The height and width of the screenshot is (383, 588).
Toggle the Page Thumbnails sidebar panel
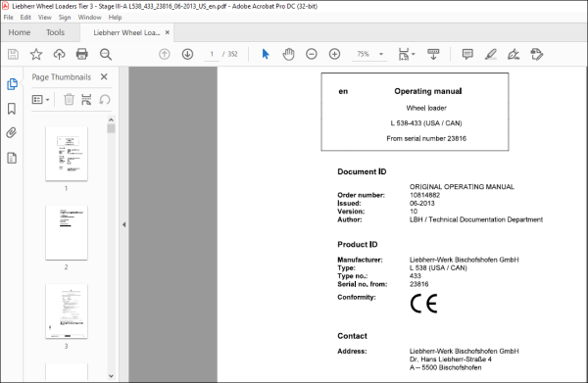tap(12, 84)
